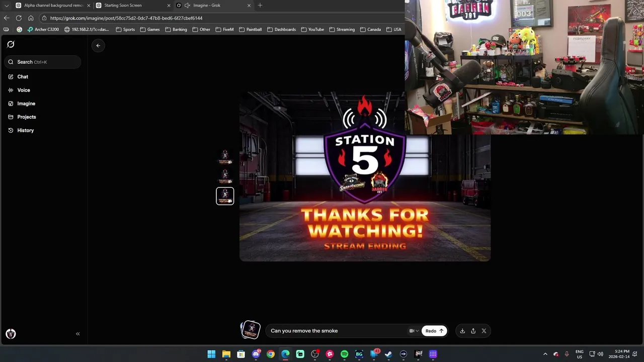Open the Archer C3200 bookmark
The width and height of the screenshot is (644, 362).
pyautogui.click(x=43, y=29)
